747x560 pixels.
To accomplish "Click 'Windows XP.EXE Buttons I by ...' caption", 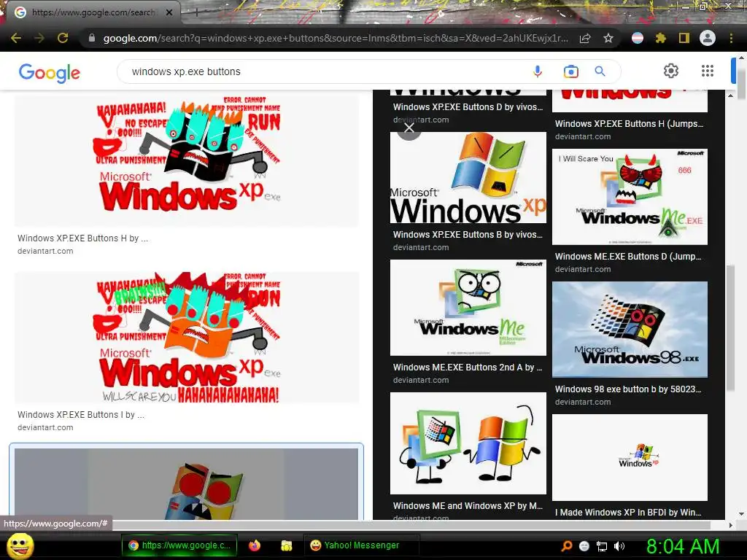I will tap(81, 415).
